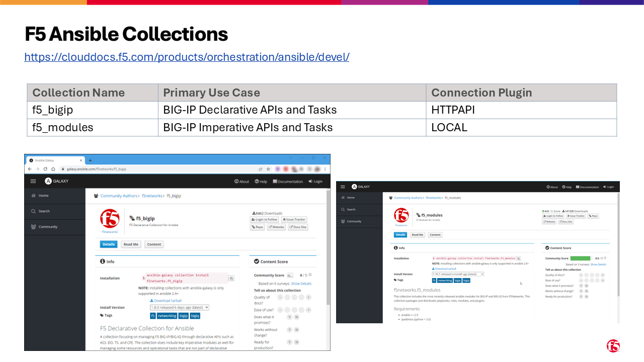The height and width of the screenshot is (362, 644).
Task: Click the Chrome home icon
Action: (x=53, y=169)
